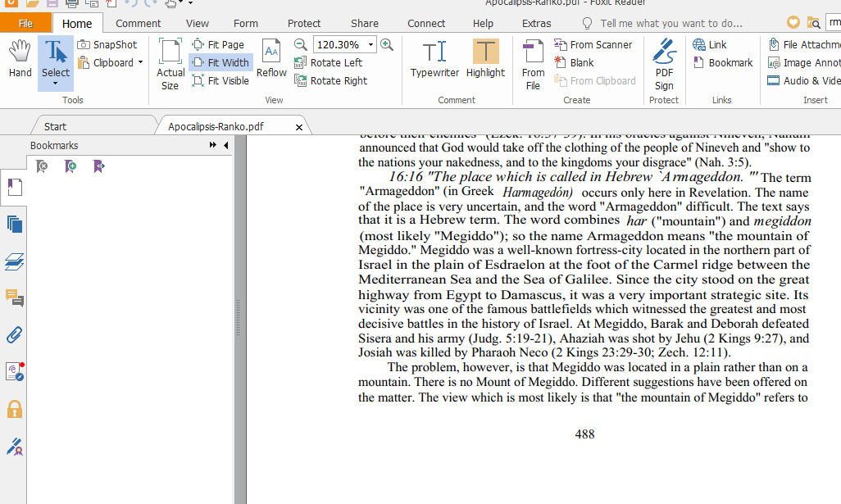Switch to the Comment ribbon tab
The height and width of the screenshot is (504, 841).
pos(138,23)
